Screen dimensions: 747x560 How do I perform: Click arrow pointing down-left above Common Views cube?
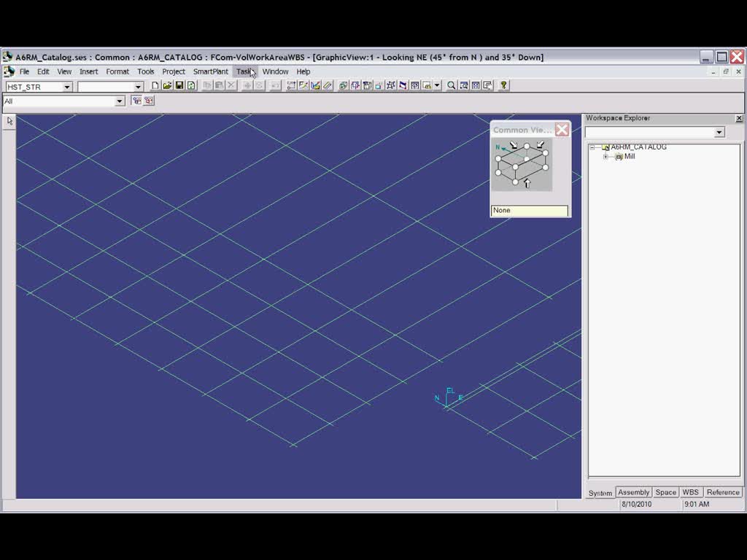click(x=541, y=144)
